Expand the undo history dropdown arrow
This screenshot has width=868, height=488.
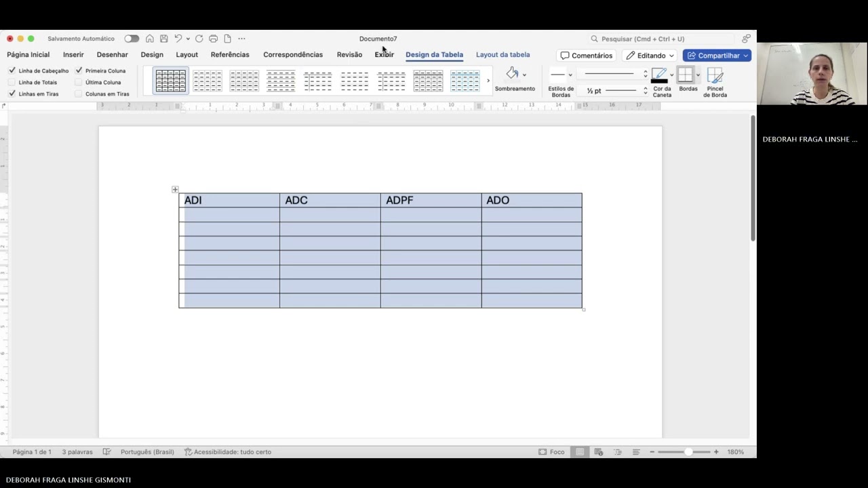[x=188, y=39]
